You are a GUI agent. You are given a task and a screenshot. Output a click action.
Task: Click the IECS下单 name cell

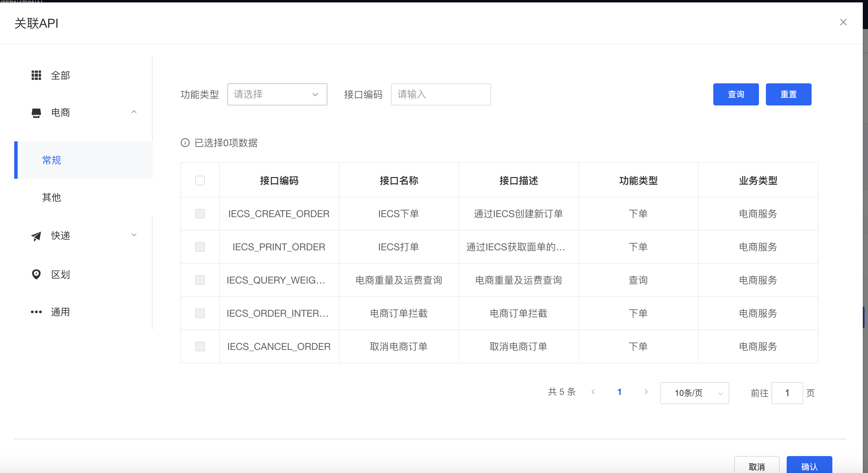point(399,214)
